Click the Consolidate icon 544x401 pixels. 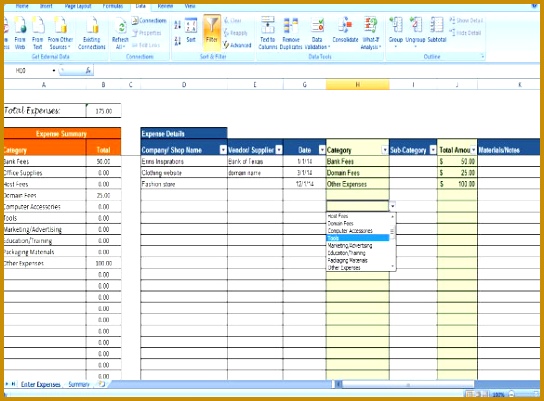(x=345, y=30)
